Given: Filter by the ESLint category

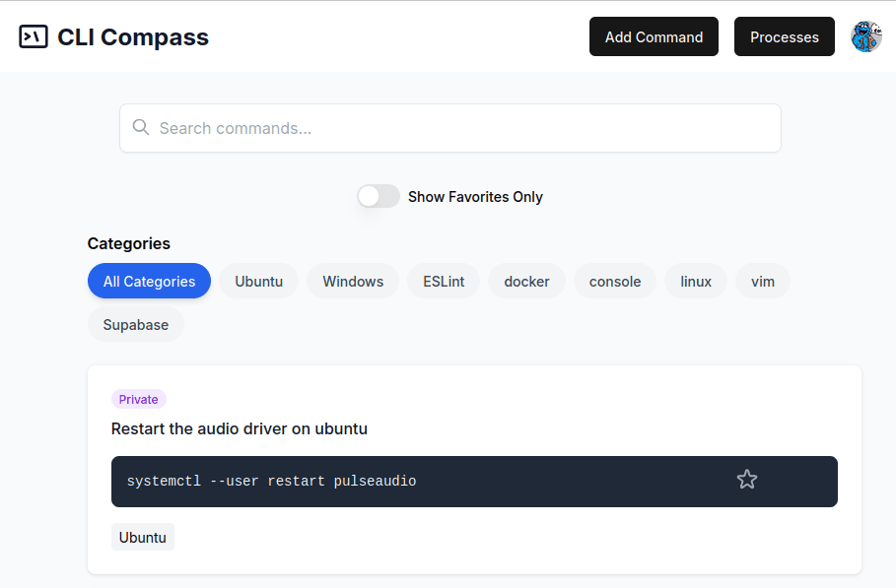Looking at the screenshot, I should click(443, 281).
